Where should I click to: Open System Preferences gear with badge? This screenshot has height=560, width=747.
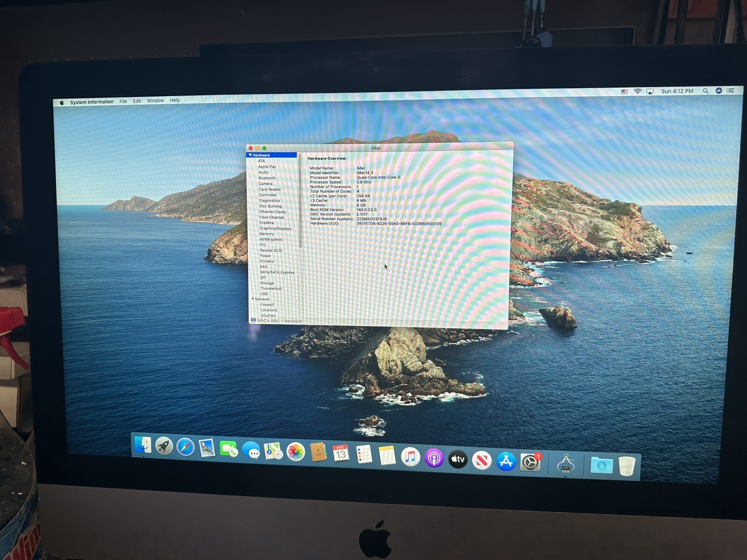tap(530, 462)
